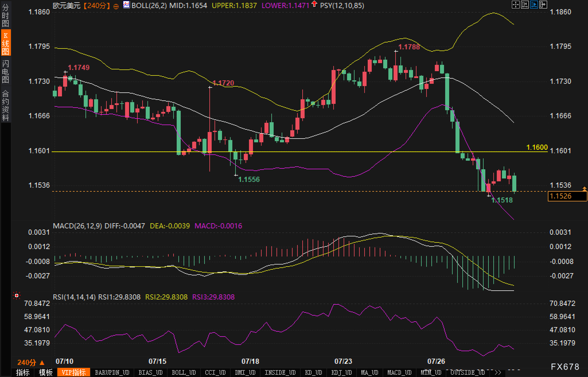The width and height of the screenshot is (588, 377).
Task: Switch to 分时图 side tab
Action: coord(5,15)
